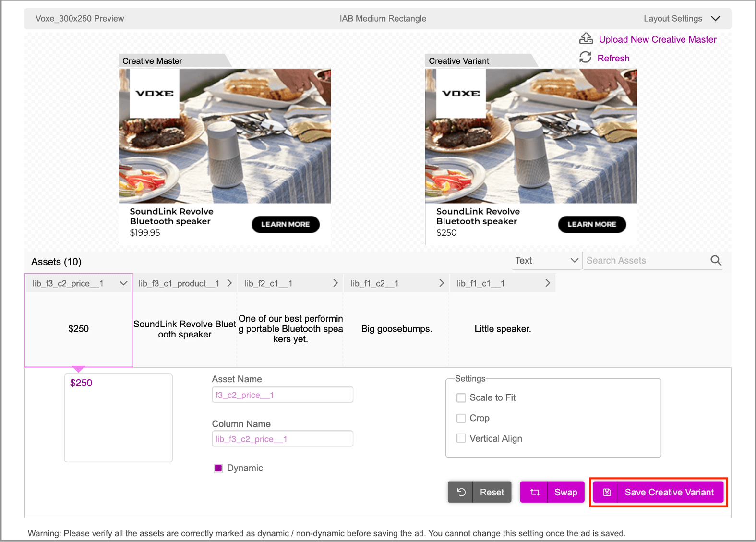Click the Asset Name input field
The image size is (756, 542).
[283, 395]
